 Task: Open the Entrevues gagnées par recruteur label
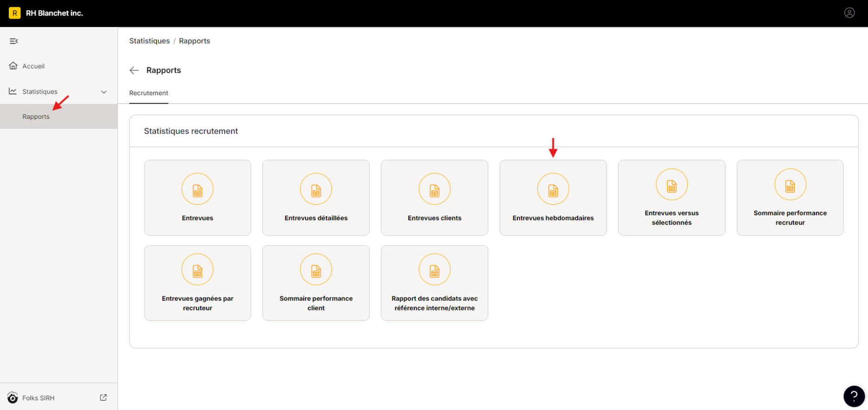tap(197, 303)
